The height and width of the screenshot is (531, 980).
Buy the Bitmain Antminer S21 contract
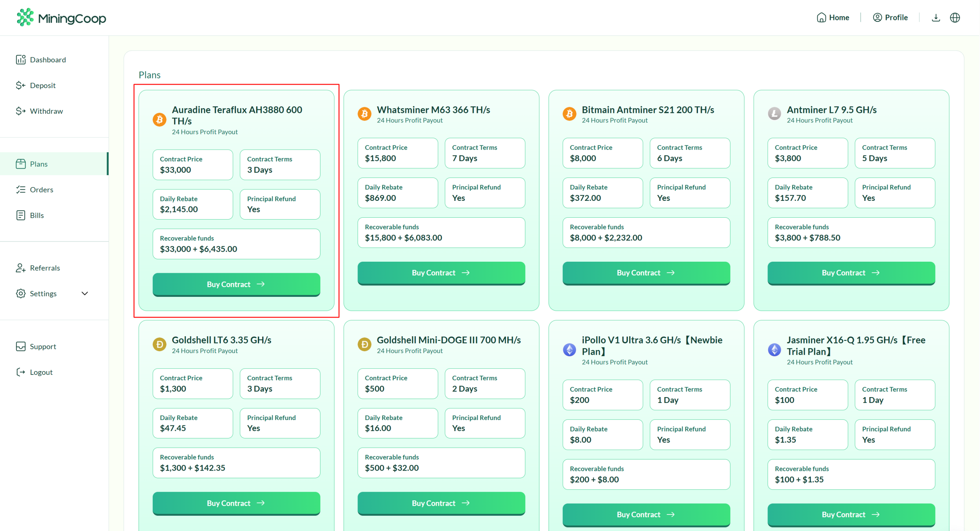pyautogui.click(x=646, y=273)
